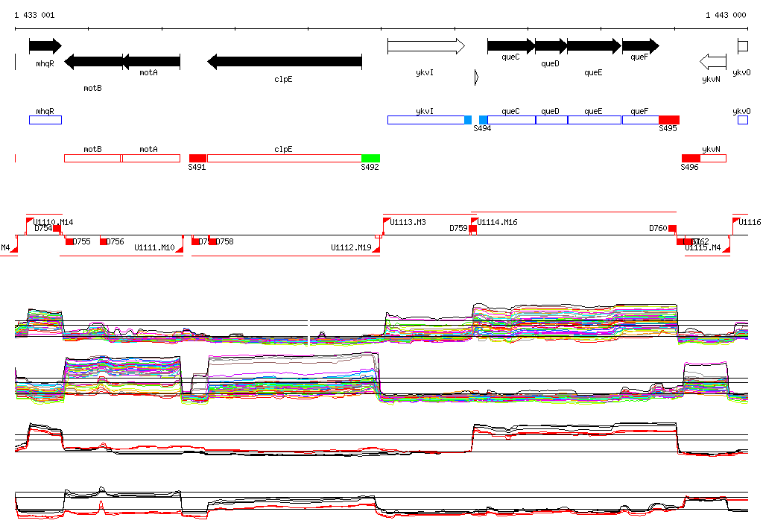The image size is (763, 532).
Task: Select the D756 downshift marker
Action: 104,241
